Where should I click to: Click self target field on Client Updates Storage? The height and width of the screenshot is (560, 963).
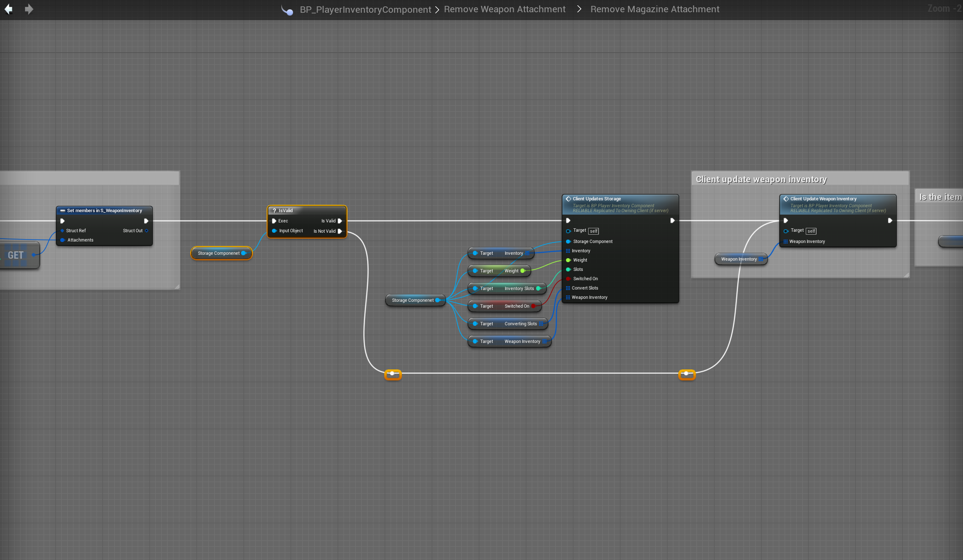593,231
